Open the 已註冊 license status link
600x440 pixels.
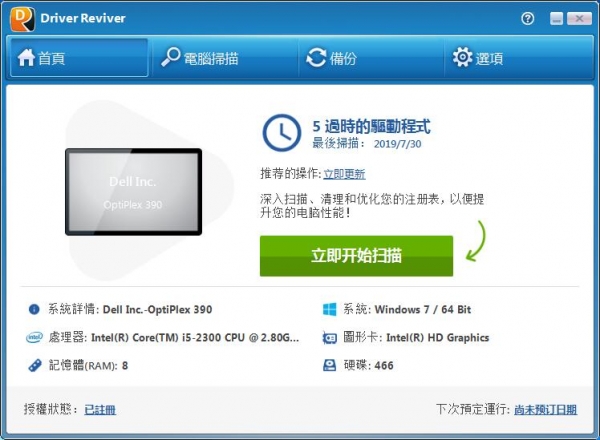pyautogui.click(x=100, y=410)
